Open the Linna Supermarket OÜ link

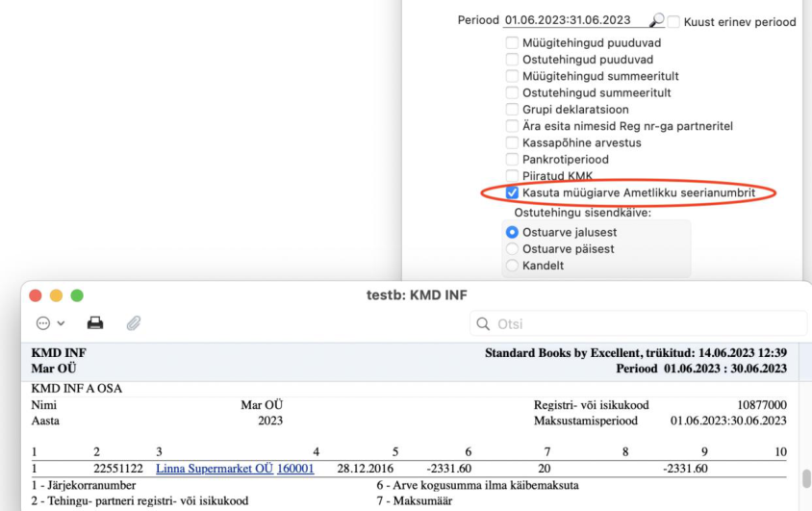point(215,468)
